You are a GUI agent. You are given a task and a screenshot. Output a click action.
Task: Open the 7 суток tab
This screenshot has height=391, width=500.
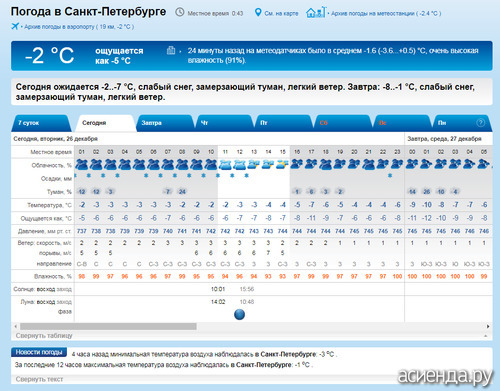point(41,123)
